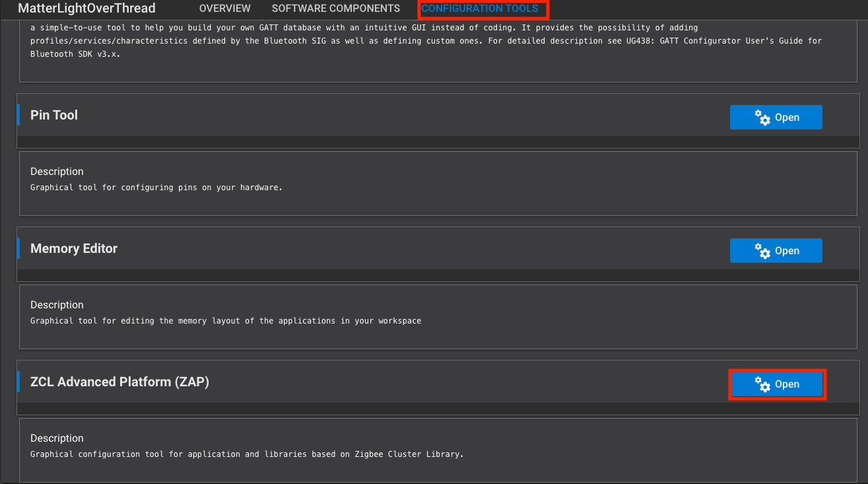Launch ZCL Advanced Platform with Open
The image size is (868, 484).
coord(777,384)
